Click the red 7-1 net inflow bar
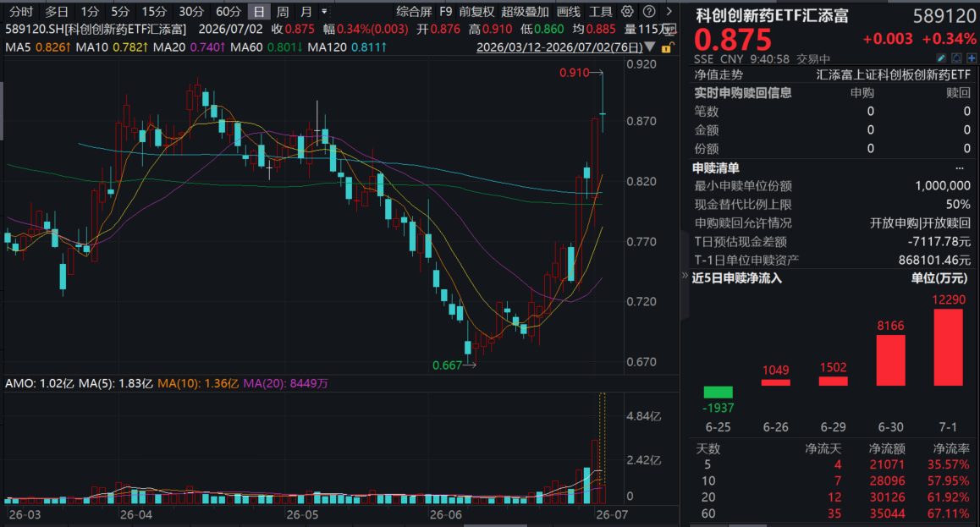 (x=948, y=347)
